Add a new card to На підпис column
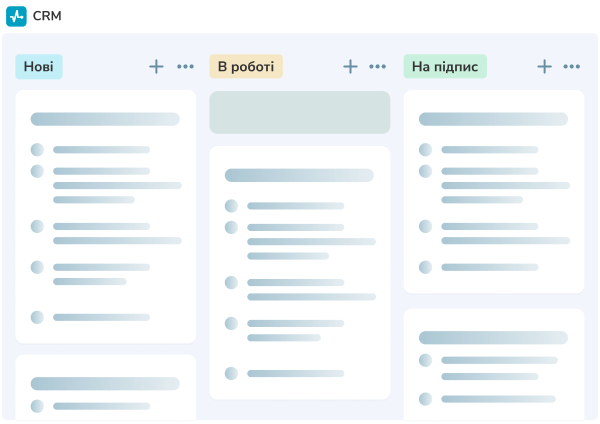 tap(544, 66)
